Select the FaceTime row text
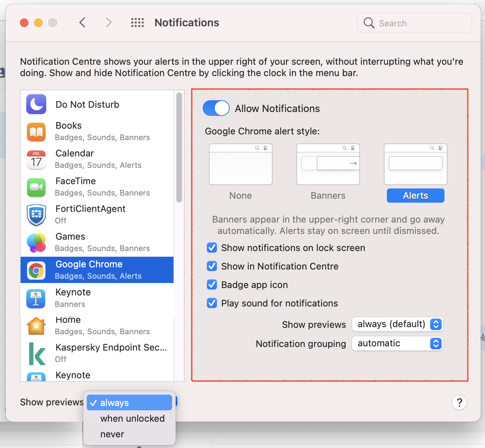 pyautogui.click(x=102, y=187)
